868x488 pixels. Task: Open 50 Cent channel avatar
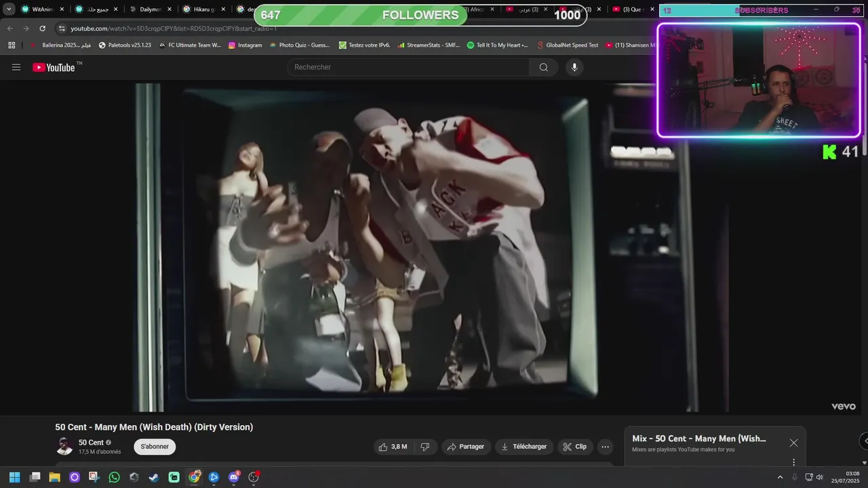pyautogui.click(x=64, y=447)
